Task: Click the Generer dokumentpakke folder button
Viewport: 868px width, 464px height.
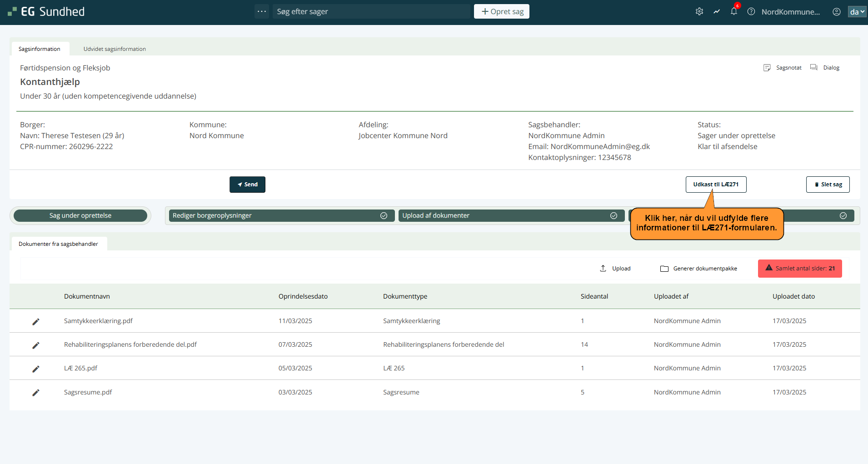Action: (698, 269)
